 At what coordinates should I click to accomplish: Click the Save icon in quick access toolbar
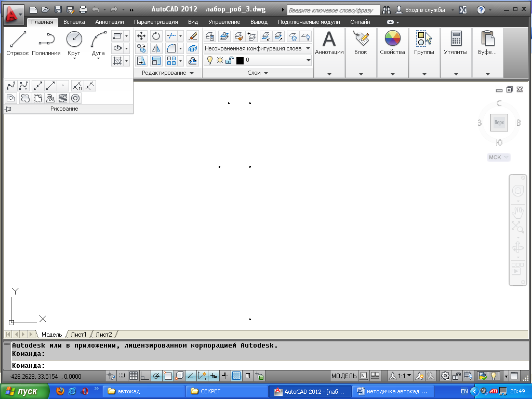[x=58, y=10]
